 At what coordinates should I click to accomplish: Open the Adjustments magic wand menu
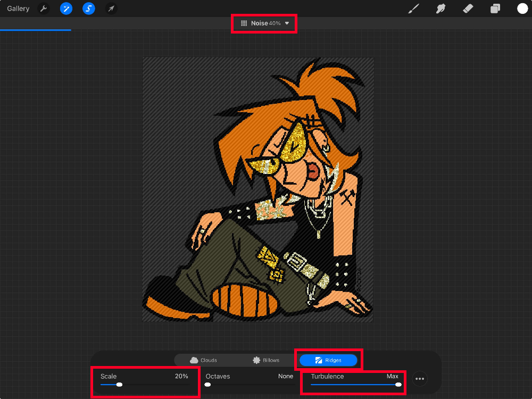(66, 9)
